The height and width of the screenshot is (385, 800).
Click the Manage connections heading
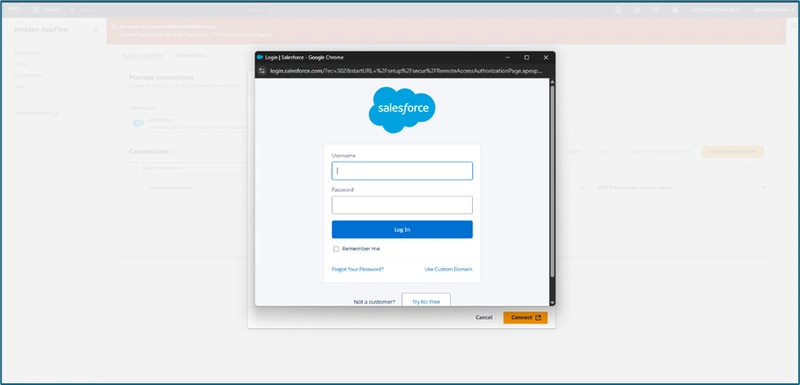coord(161,78)
